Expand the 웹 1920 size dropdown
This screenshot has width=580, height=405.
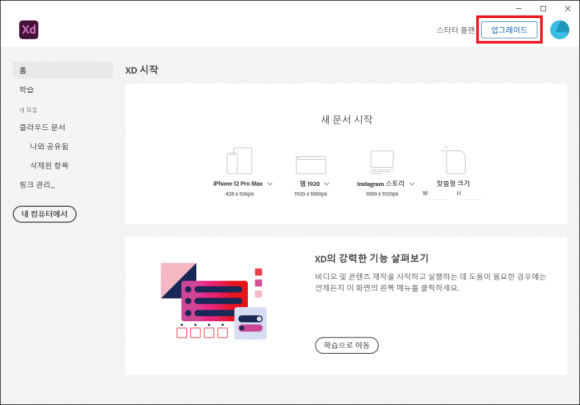pyautogui.click(x=327, y=184)
